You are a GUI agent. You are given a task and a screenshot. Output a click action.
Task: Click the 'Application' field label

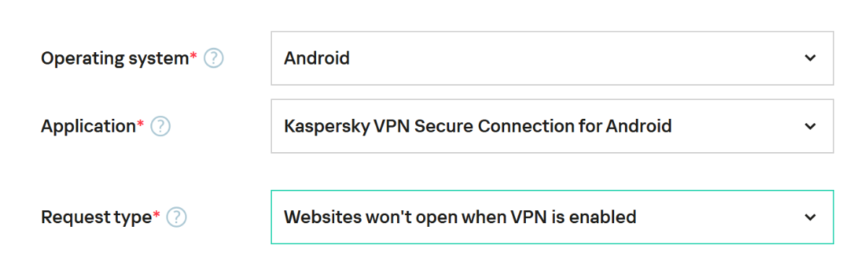[x=88, y=127]
